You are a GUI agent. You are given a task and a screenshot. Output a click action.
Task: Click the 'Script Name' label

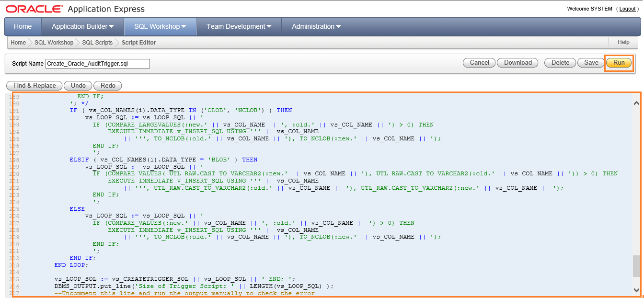pos(28,64)
